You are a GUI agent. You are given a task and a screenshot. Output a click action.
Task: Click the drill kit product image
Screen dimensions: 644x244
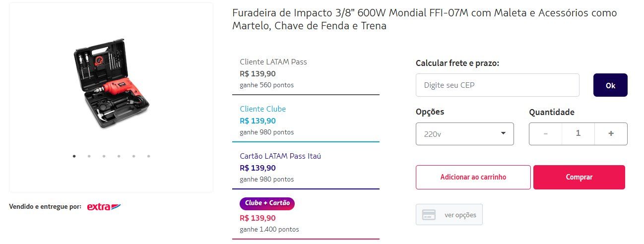112,84
